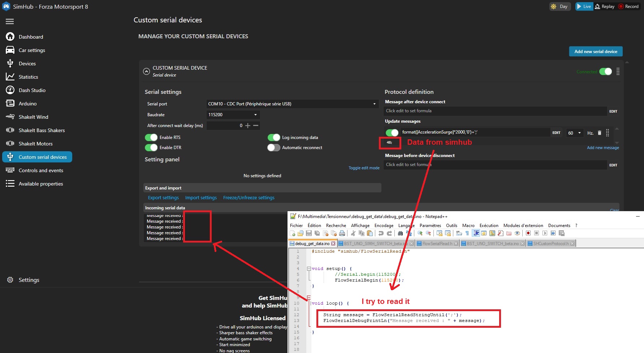Click the Copy icon in Notepad++ toolbar
Image resolution: width=644 pixels, height=353 pixels.
click(361, 233)
